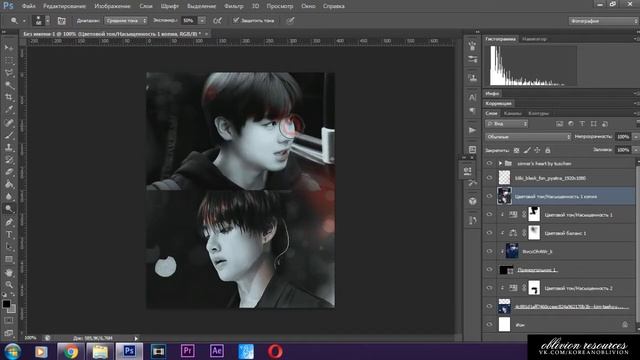Click the exposure 50% input field
The image size is (640, 360).
(x=189, y=20)
